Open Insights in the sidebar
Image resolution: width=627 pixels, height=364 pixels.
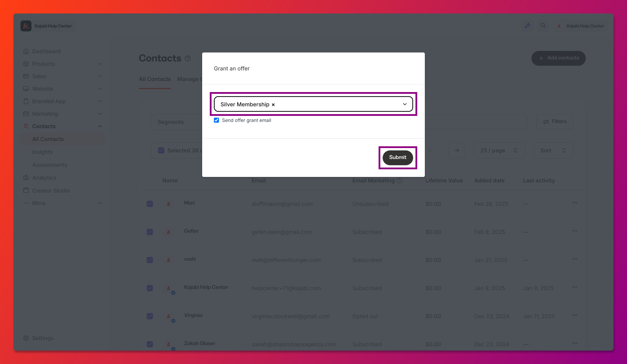(42, 152)
